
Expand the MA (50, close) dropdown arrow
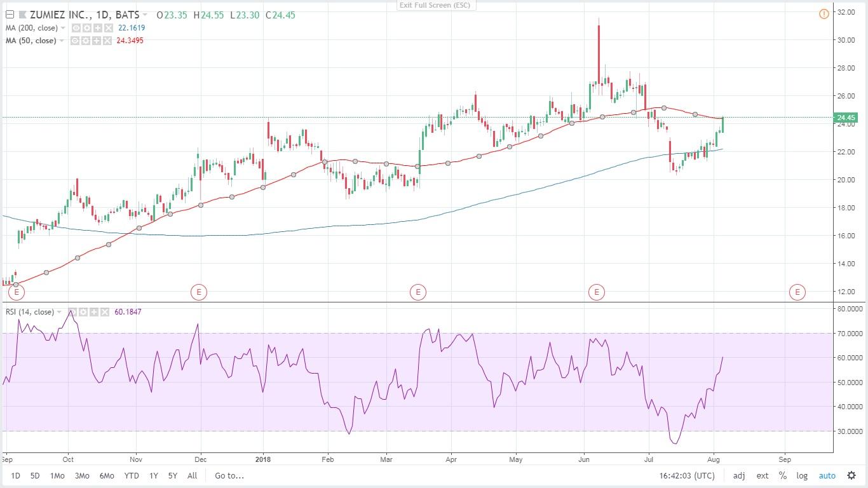click(x=62, y=41)
